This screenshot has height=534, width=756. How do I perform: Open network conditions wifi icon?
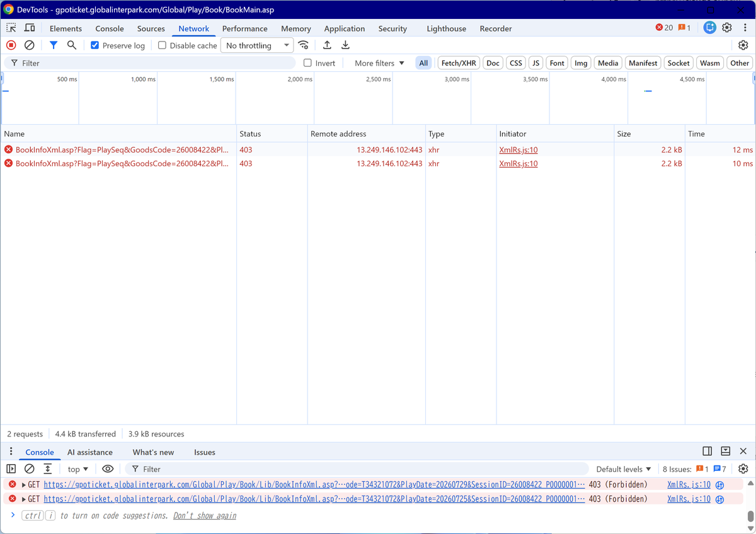(x=304, y=45)
